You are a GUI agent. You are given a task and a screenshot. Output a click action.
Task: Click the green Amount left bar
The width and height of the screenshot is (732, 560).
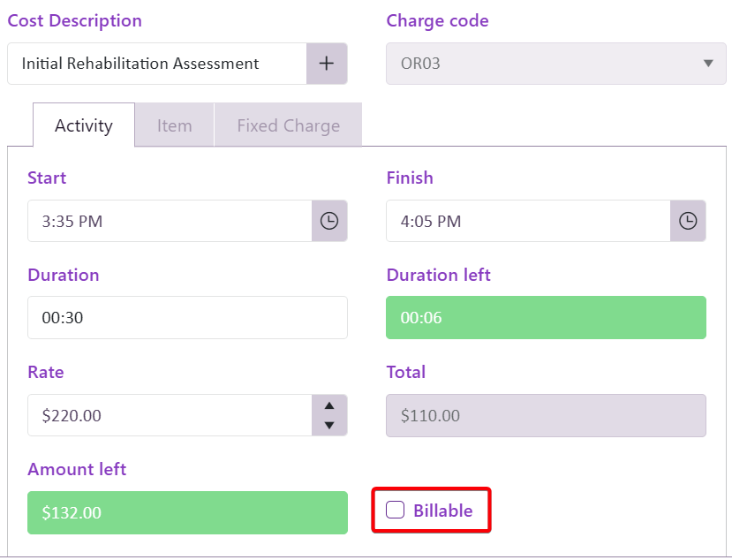click(187, 512)
